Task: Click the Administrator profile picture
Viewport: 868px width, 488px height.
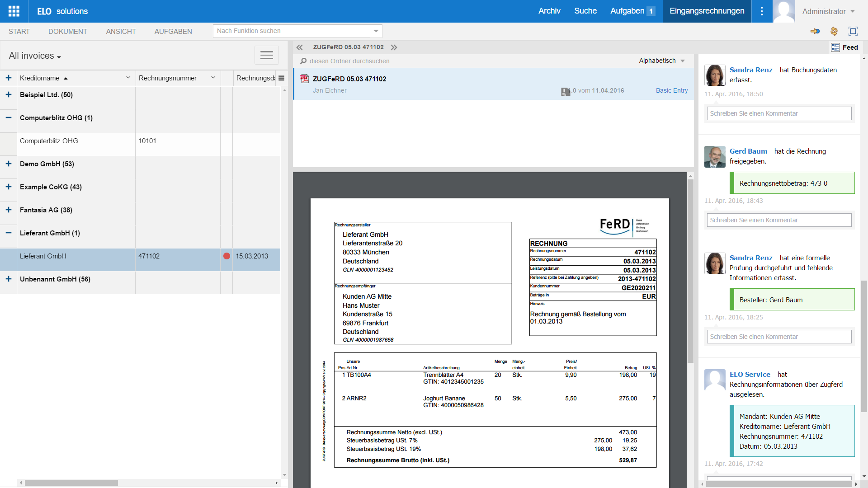Action: point(784,11)
